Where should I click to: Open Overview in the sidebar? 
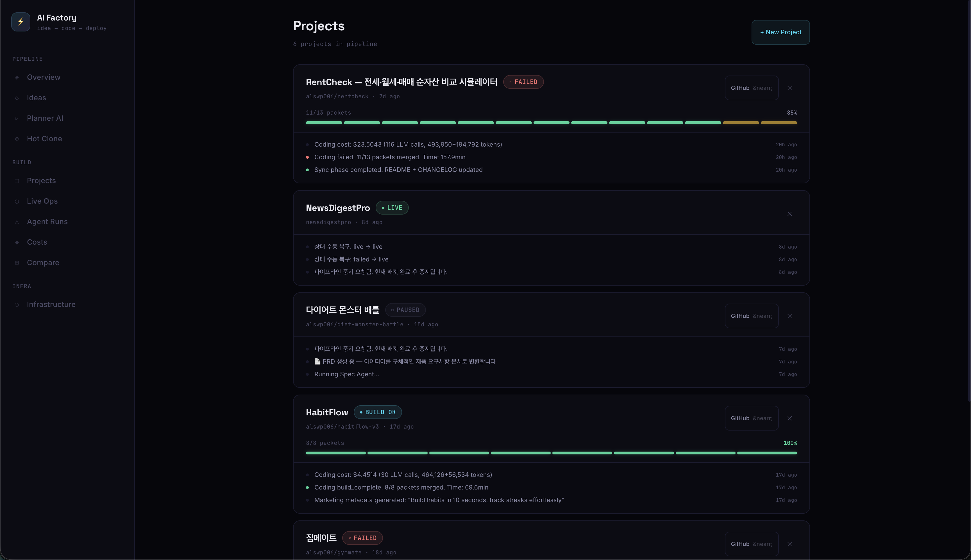click(x=44, y=77)
